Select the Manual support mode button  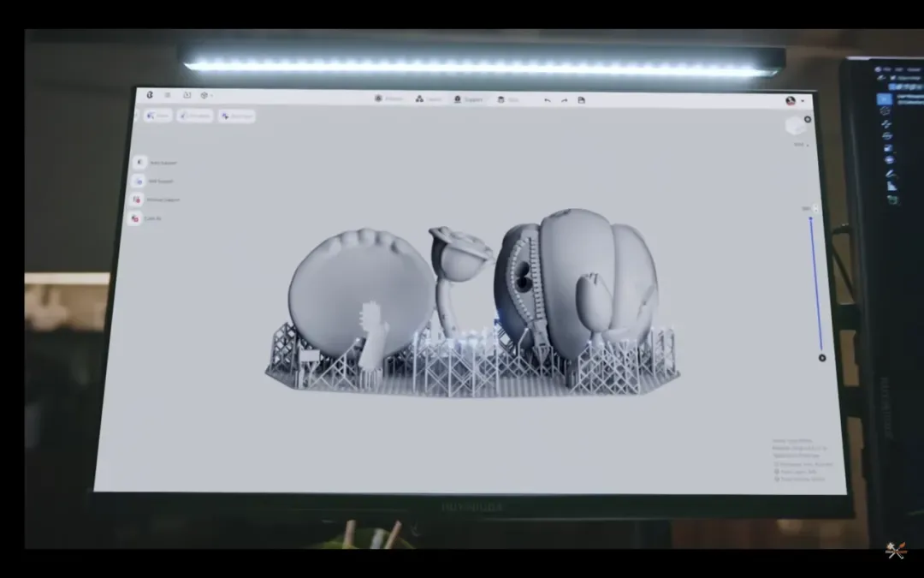(x=195, y=115)
